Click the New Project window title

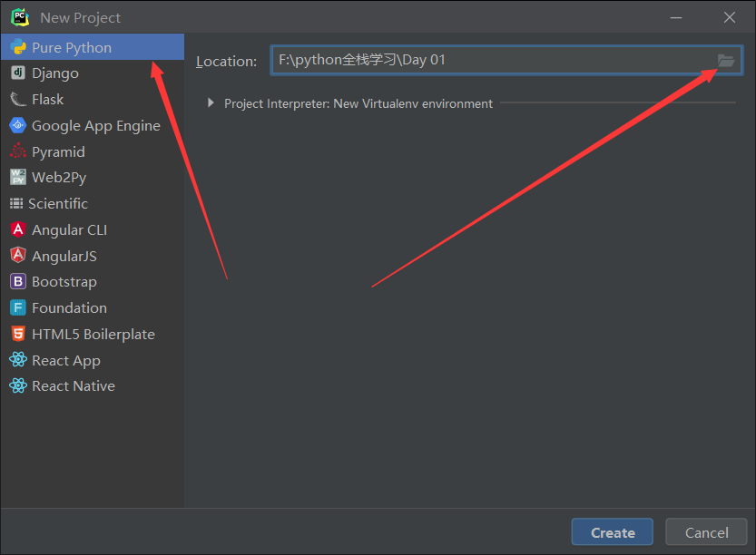(81, 18)
